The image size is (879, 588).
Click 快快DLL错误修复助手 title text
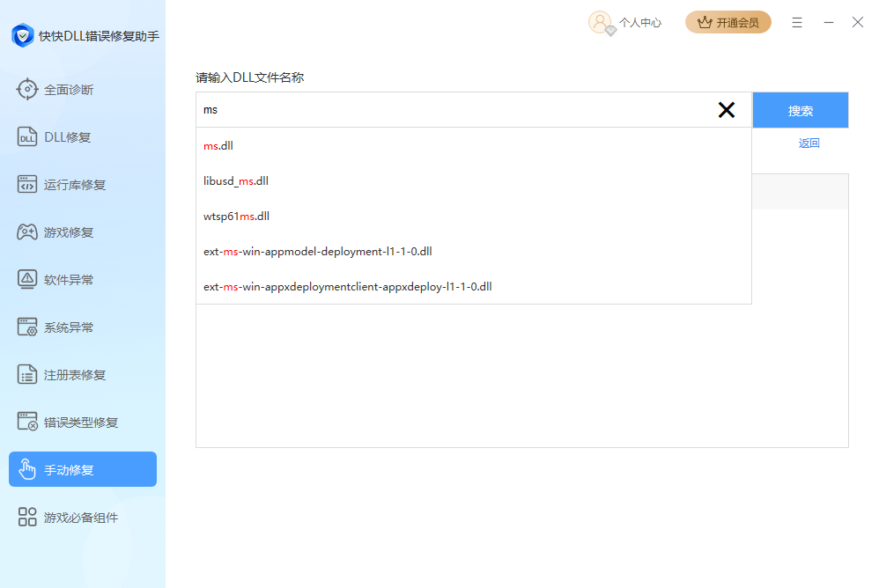click(100, 36)
